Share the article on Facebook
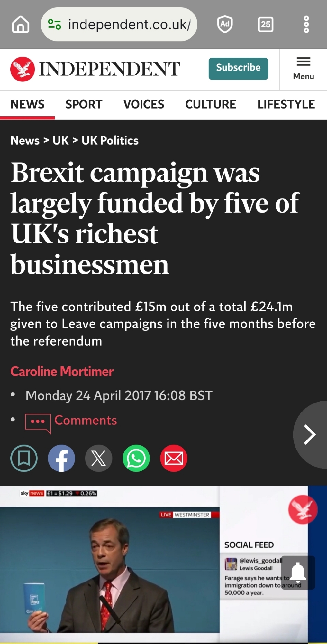The width and height of the screenshot is (327, 644). pyautogui.click(x=61, y=458)
